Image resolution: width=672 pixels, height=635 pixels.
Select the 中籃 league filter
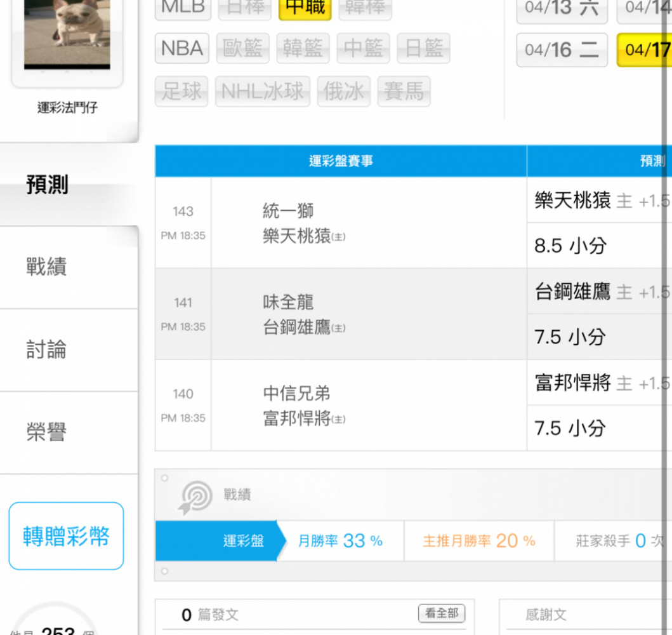[x=364, y=48]
